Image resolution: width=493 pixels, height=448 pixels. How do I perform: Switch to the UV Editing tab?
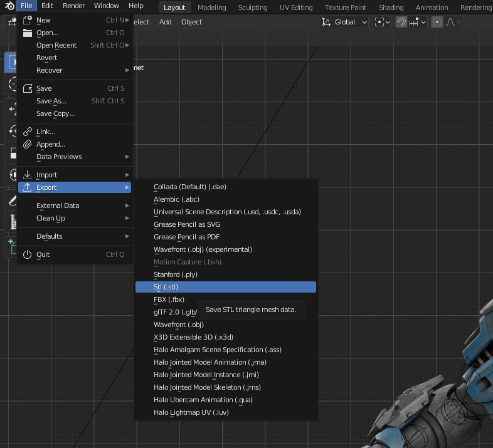(296, 8)
